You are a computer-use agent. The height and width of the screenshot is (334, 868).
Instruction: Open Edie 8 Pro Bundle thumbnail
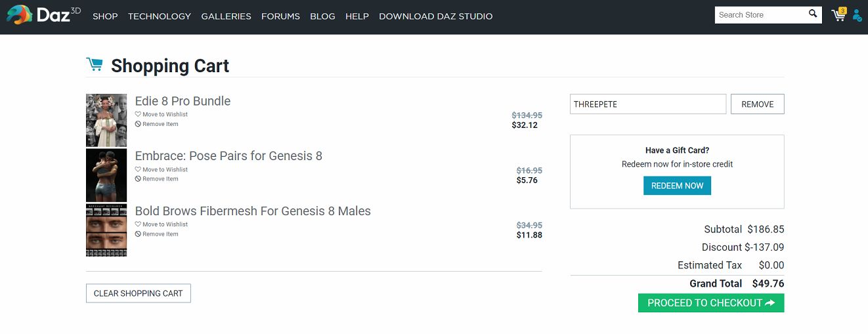(x=106, y=120)
